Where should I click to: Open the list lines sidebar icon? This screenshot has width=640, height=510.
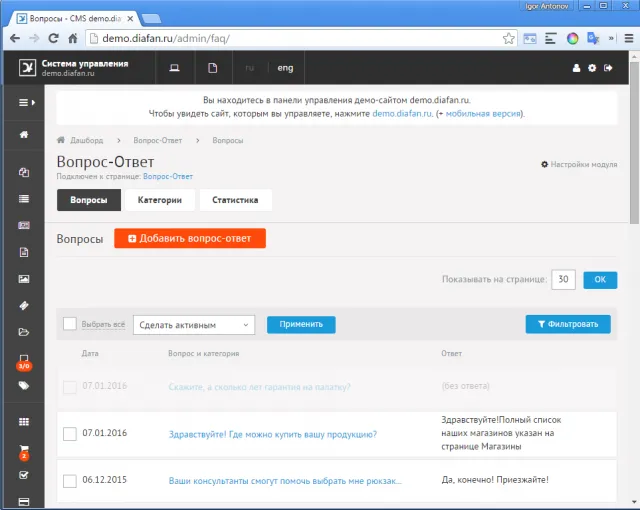(24, 199)
